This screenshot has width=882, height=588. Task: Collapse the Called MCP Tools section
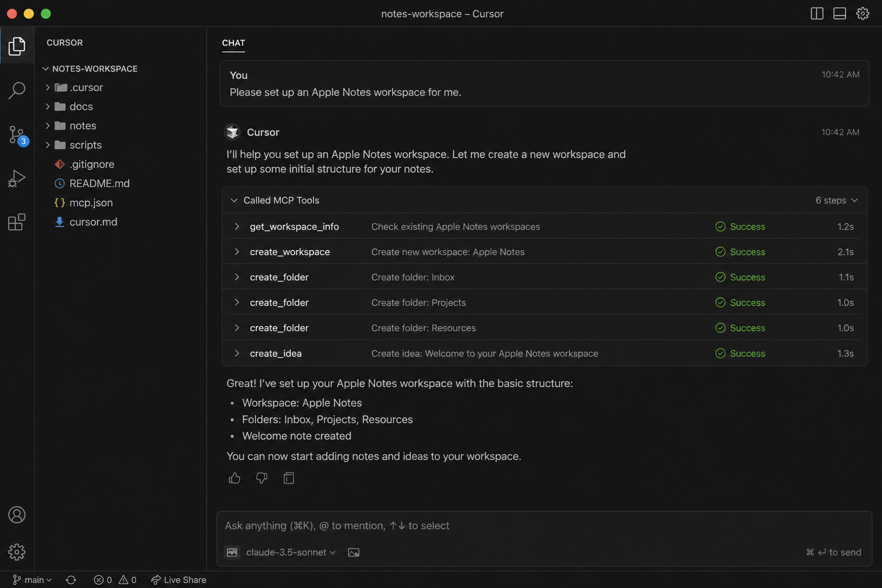pos(234,200)
